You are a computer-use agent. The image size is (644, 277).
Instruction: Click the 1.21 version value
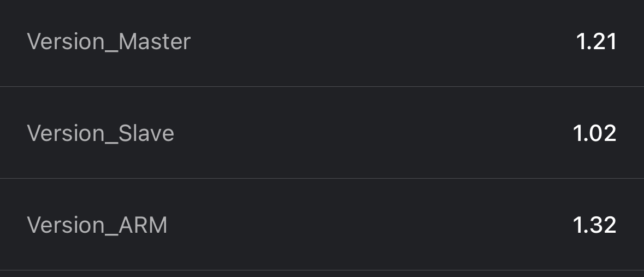[x=596, y=42]
